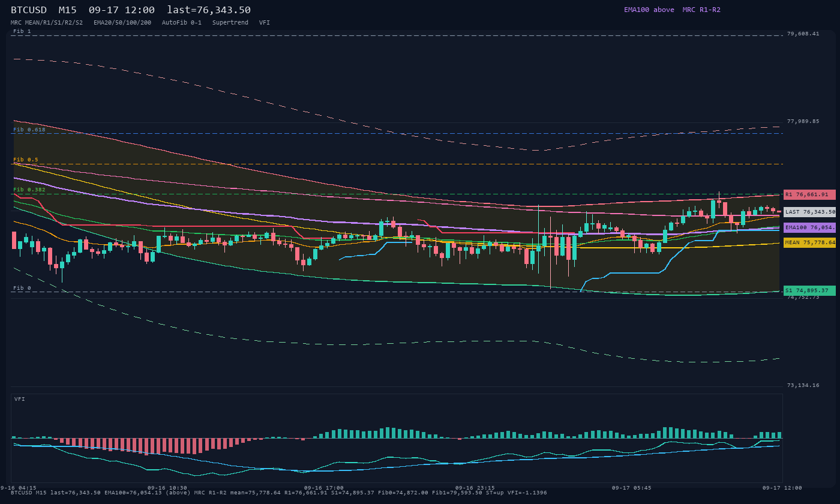Click the Fib 1 level label
Screen dimensions: 840x504
click(22, 31)
